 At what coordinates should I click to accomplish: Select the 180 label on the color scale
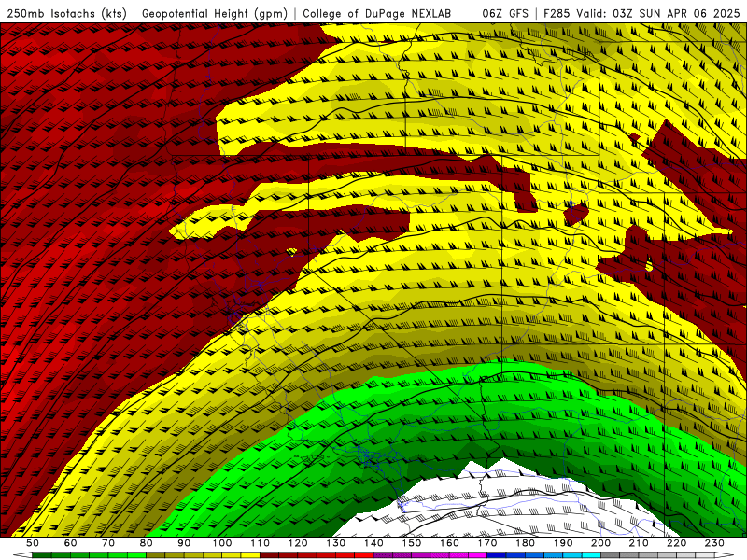point(525,543)
